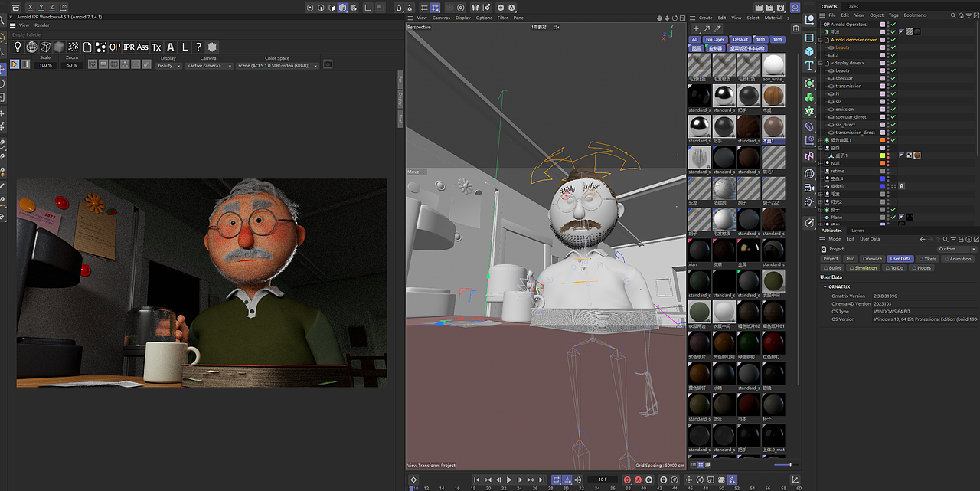Click the Simulation button in Attributes
The height and width of the screenshot is (491, 980).
pos(864,268)
